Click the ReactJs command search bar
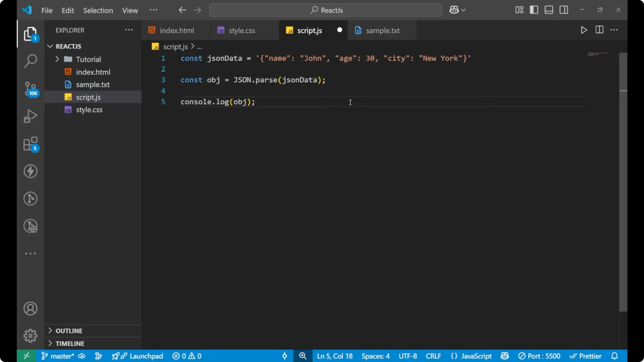 pos(325,10)
